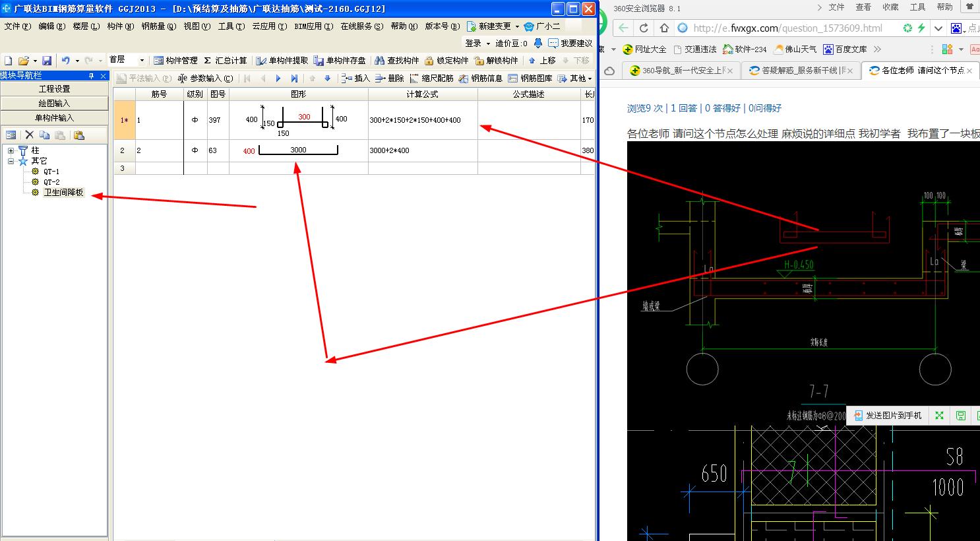Click the blue move-down arrow icon
This screenshot has height=541, width=980.
[328, 78]
